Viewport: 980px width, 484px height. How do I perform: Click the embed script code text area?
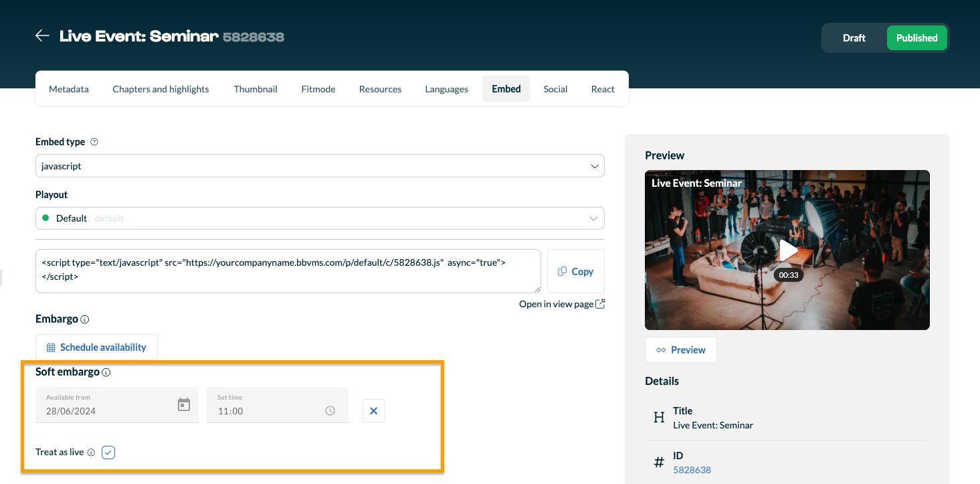pyautogui.click(x=288, y=271)
